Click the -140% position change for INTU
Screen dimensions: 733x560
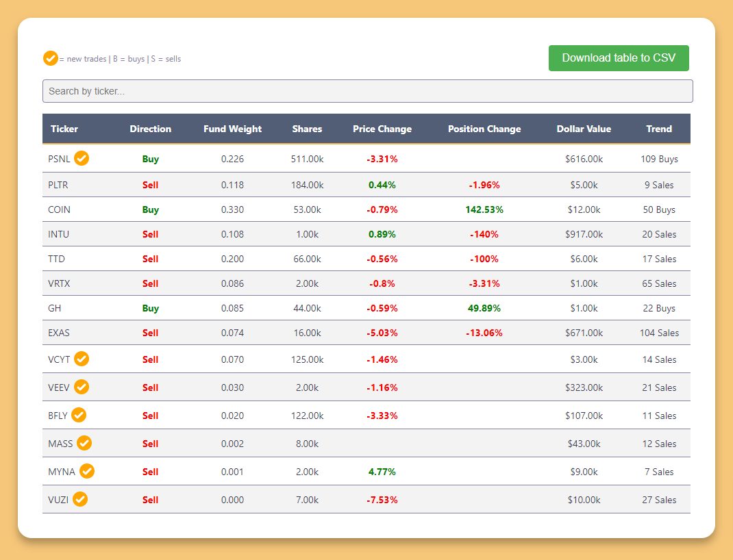pos(484,234)
